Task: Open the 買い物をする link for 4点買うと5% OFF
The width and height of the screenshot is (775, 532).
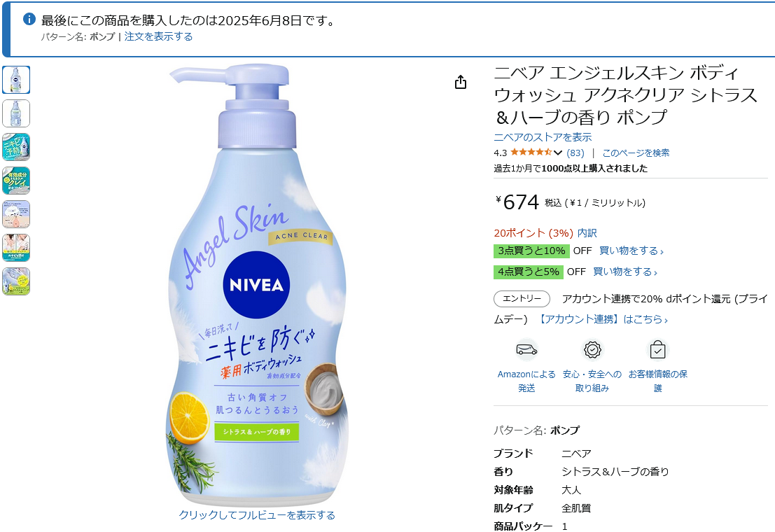Action: click(x=624, y=272)
